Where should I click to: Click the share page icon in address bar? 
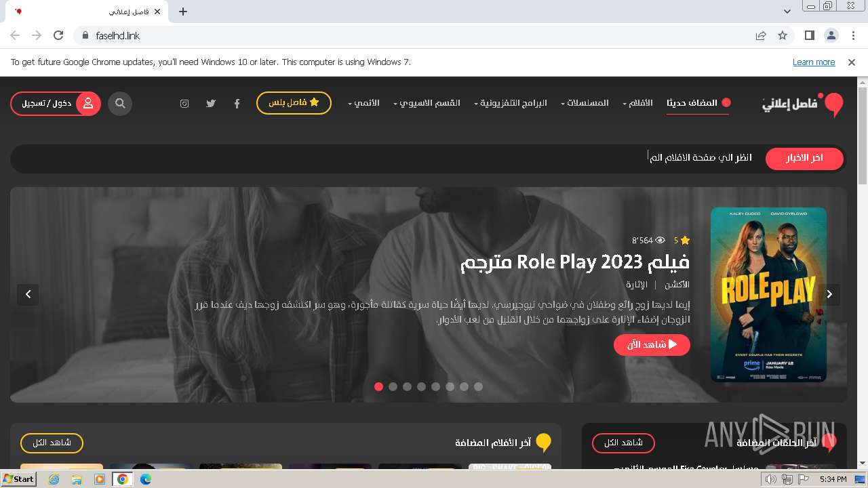(761, 35)
